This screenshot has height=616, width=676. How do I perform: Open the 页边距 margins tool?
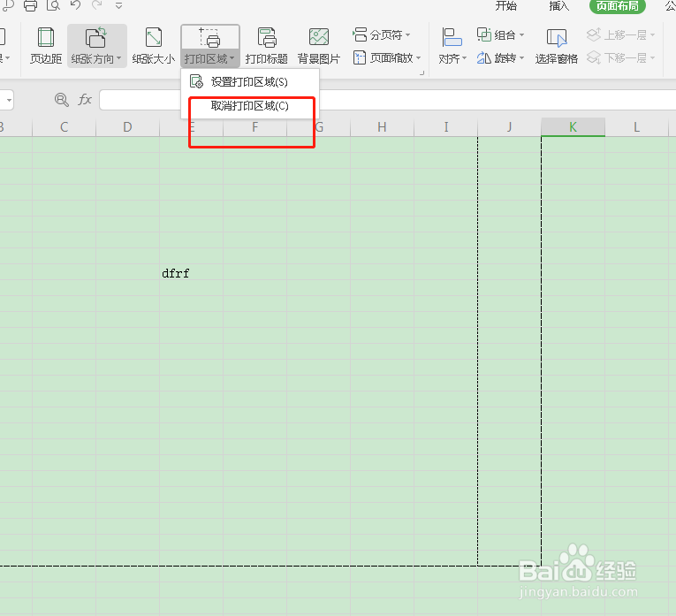pos(46,46)
